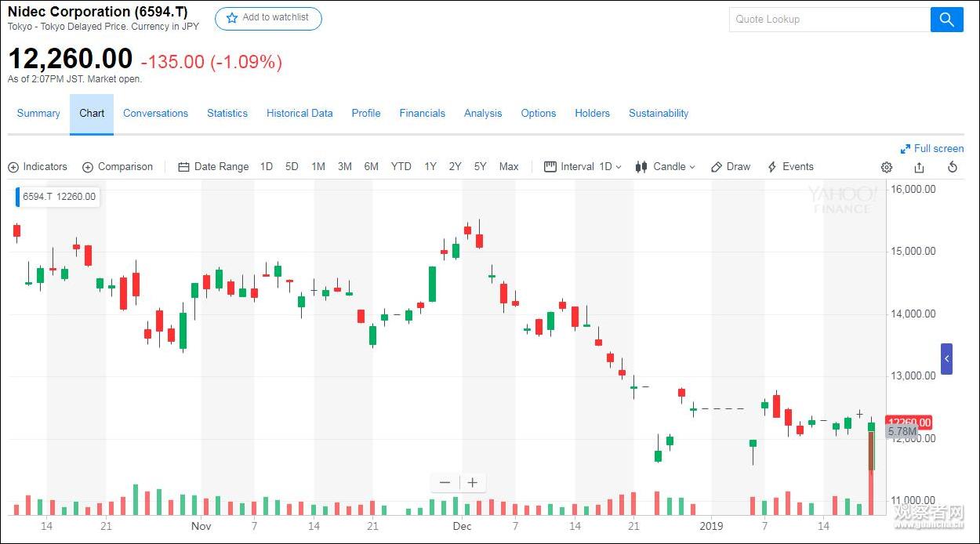Screen dimensions: 980x544
Task: Open the Draw pencil tool
Action: click(730, 167)
